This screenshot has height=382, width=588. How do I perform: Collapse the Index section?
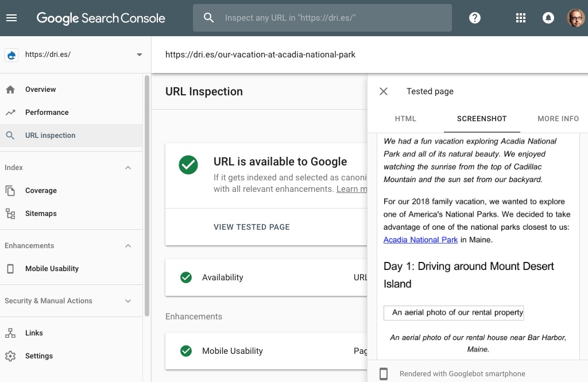[x=127, y=167]
